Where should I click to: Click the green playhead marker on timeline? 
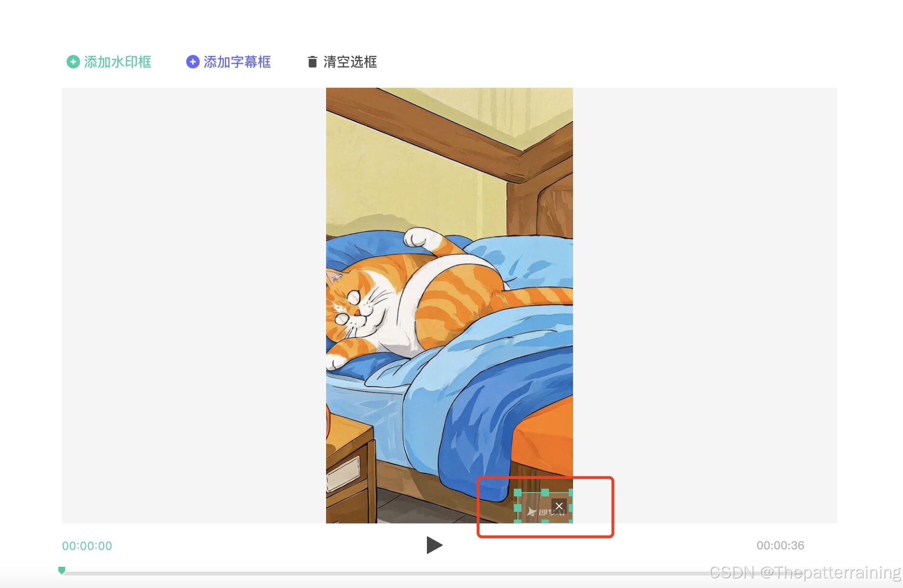[x=62, y=571]
